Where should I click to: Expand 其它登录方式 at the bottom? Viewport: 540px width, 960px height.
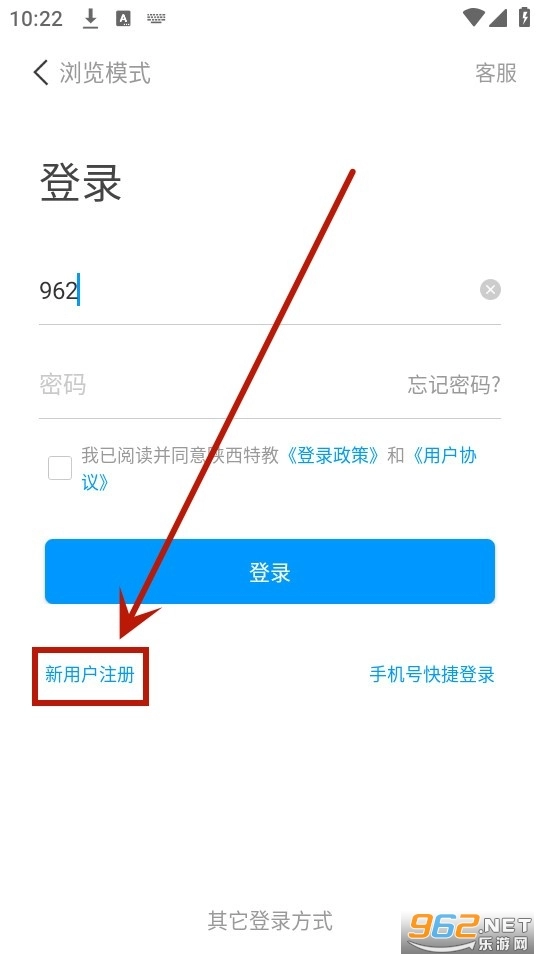point(270,920)
